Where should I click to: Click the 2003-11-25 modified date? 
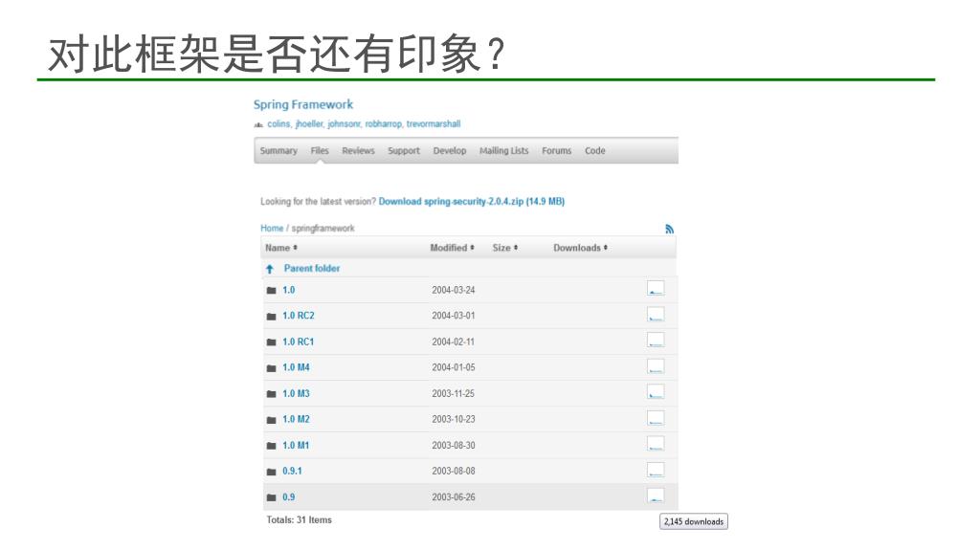pos(453,394)
